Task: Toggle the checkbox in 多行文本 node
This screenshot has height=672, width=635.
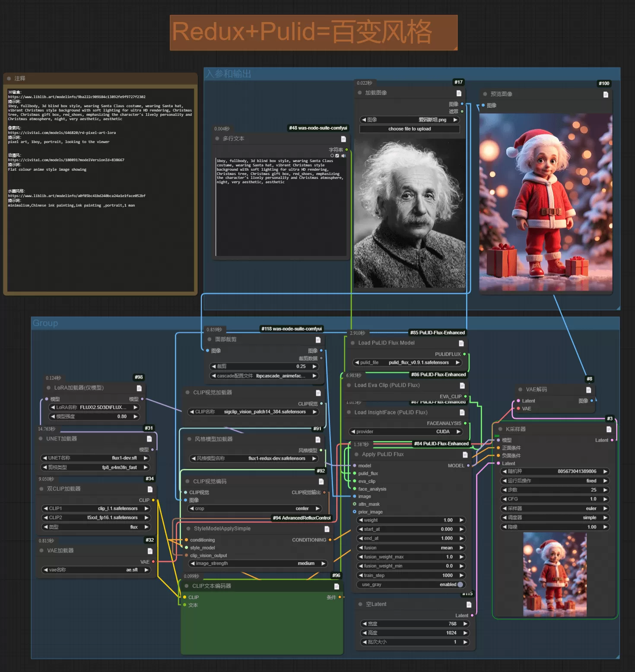Action: tap(337, 156)
